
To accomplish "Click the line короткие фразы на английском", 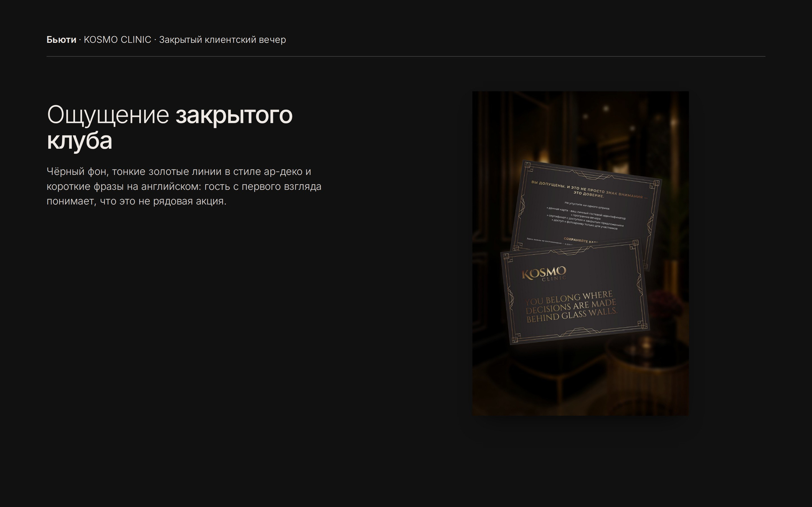I will click(x=184, y=186).
